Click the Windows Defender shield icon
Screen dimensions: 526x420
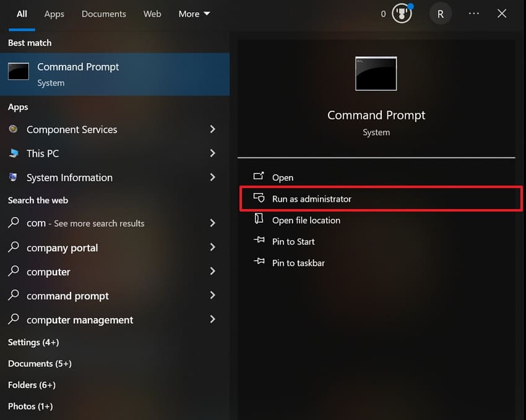pos(401,13)
